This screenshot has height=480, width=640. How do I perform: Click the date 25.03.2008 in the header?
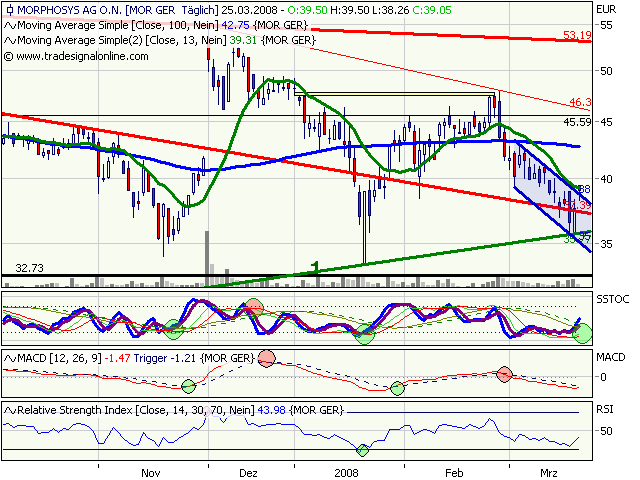[x=249, y=10]
